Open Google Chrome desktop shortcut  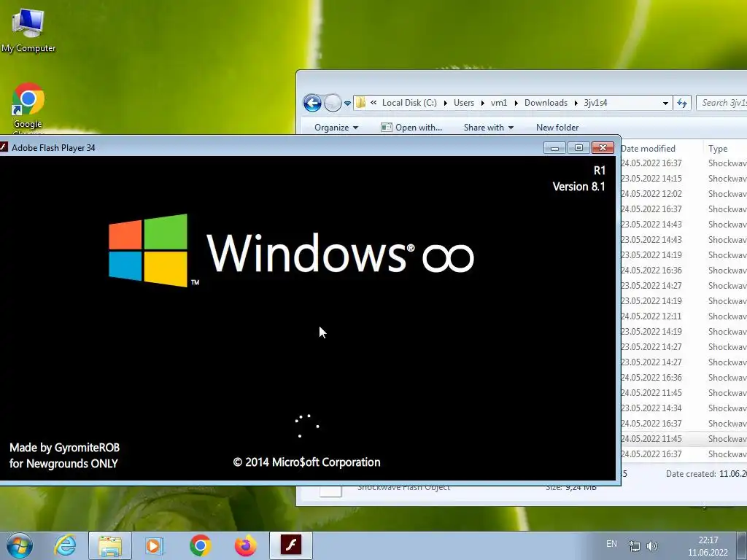tap(28, 109)
